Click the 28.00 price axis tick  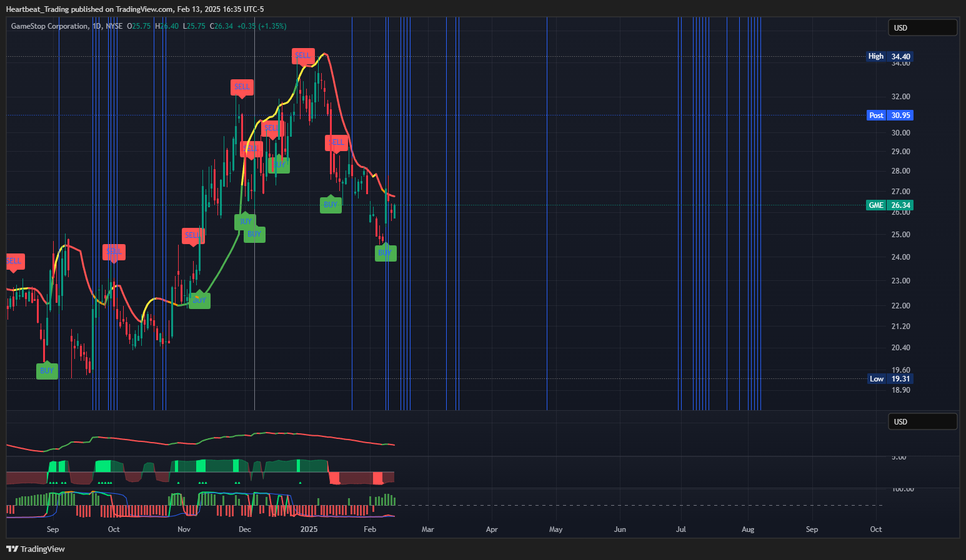click(900, 171)
